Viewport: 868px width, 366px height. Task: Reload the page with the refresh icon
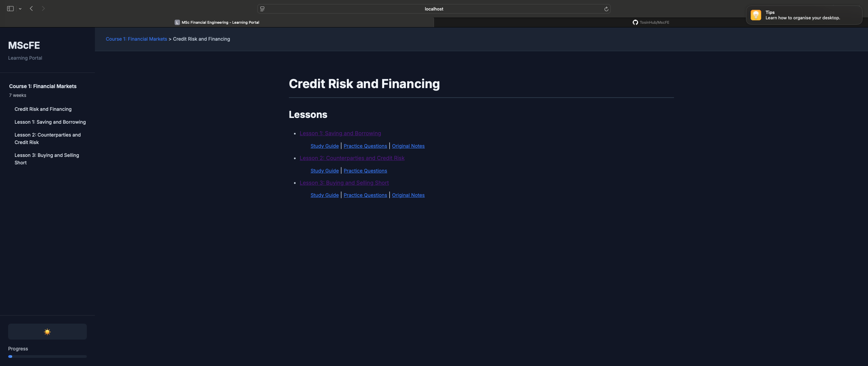[606, 9]
